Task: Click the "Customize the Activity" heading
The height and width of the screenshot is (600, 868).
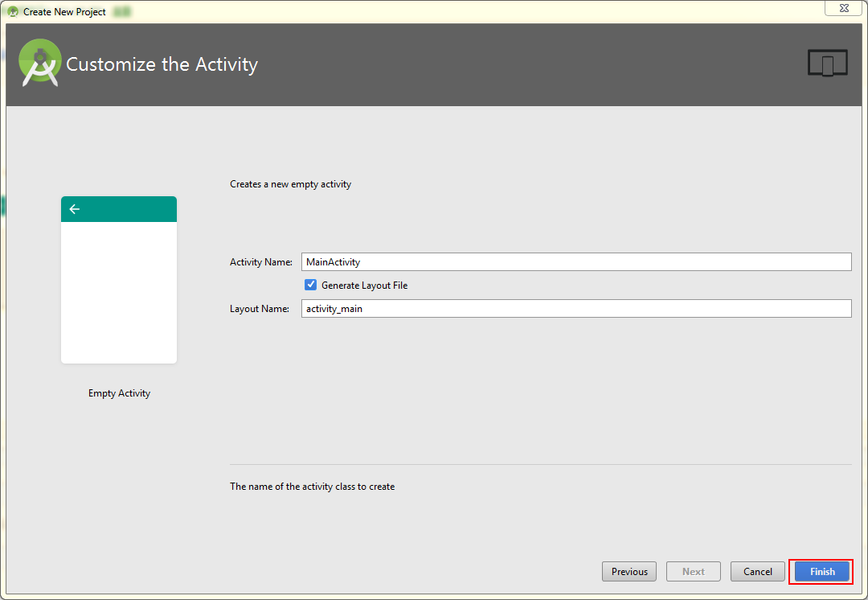Action: click(162, 64)
